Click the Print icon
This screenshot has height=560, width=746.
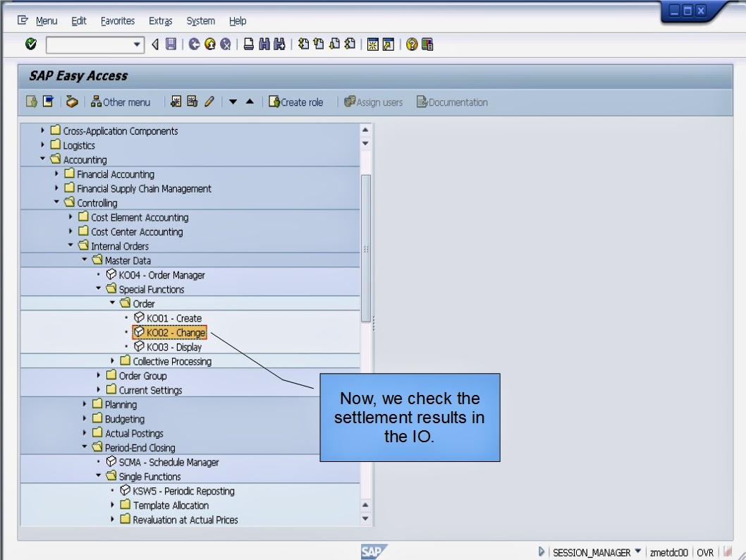pyautogui.click(x=249, y=44)
